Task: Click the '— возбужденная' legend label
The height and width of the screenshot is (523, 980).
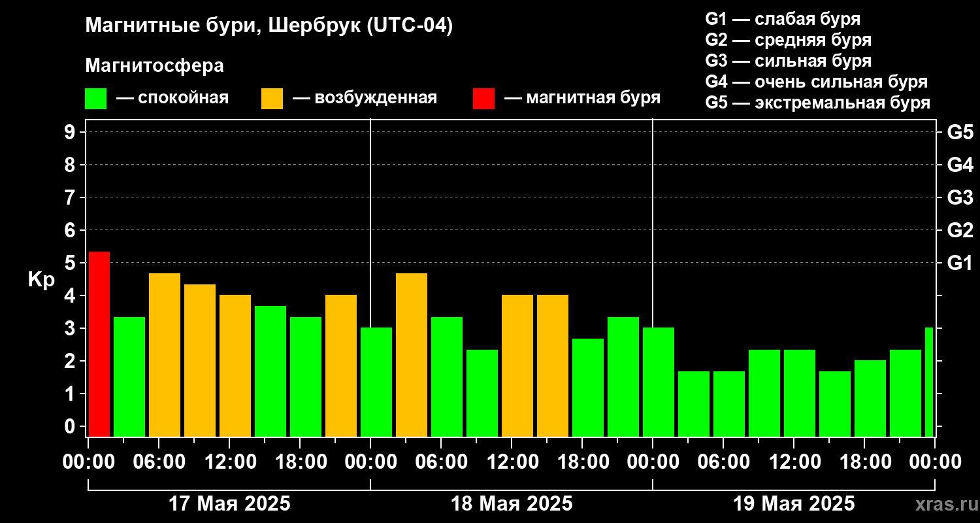Action: pyautogui.click(x=365, y=99)
